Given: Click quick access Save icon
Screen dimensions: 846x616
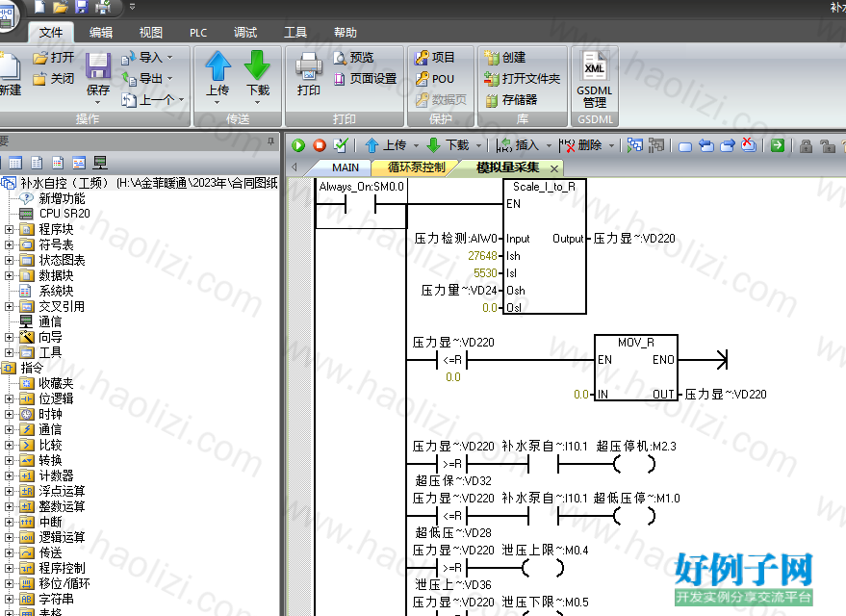Looking at the screenshot, I should click(x=82, y=7).
